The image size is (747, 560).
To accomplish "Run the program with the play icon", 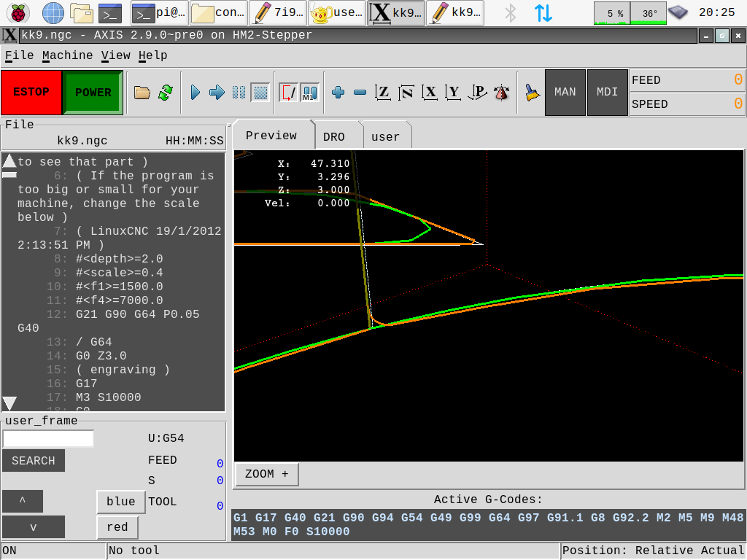I will coord(195,93).
